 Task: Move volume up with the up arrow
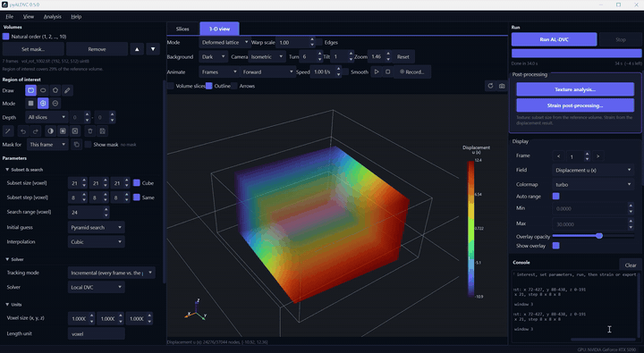137,49
